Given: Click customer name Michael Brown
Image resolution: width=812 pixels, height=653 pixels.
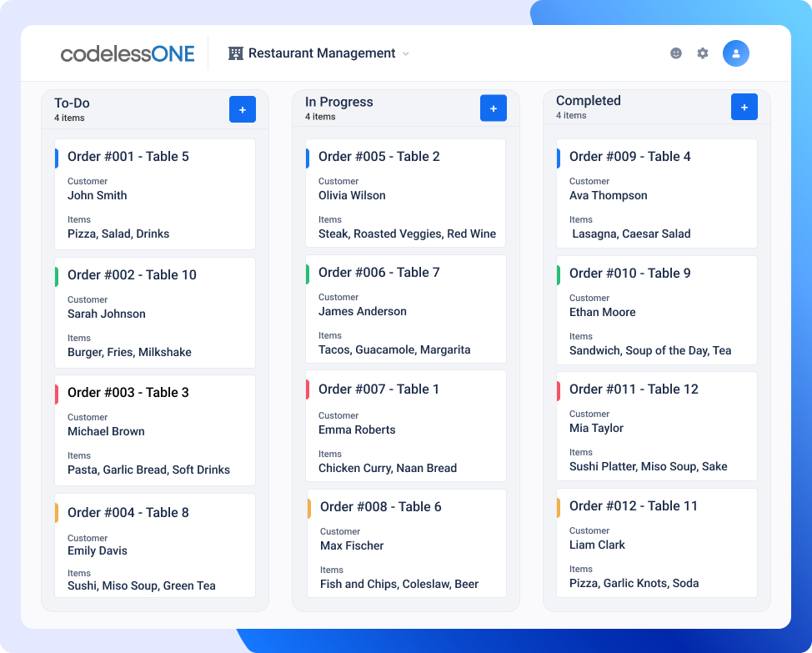Looking at the screenshot, I should 106,431.
